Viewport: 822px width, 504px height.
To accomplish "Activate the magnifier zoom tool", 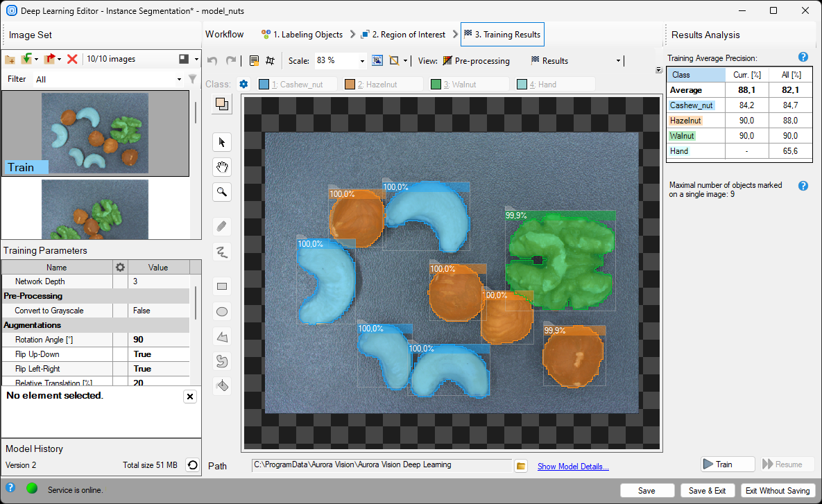I will tap(222, 192).
